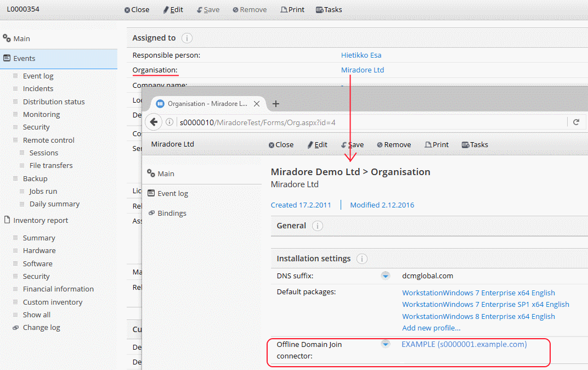588x370 pixels.
Task: Select Show all under Inventory report
Action: [x=36, y=315]
